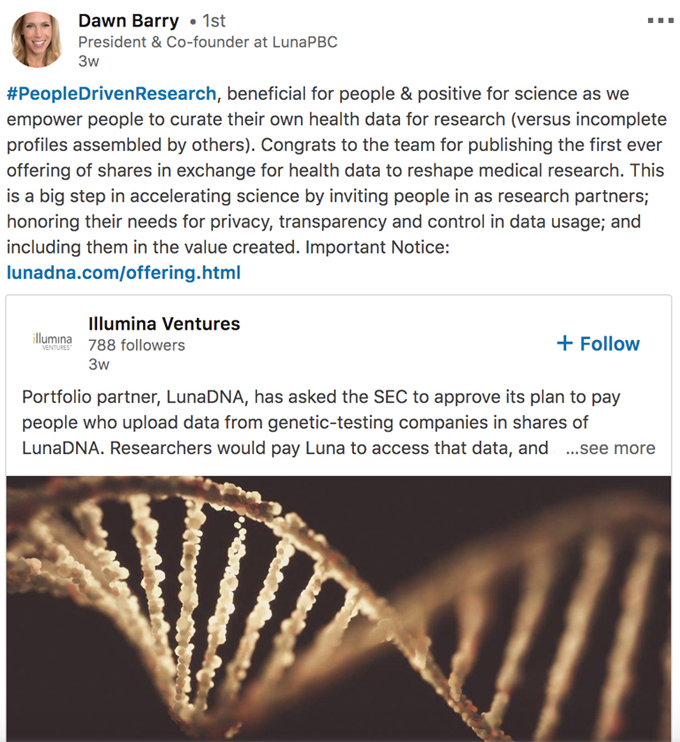This screenshot has width=680, height=742.
Task: Open the three-dot post options menu
Action: pos(661,20)
